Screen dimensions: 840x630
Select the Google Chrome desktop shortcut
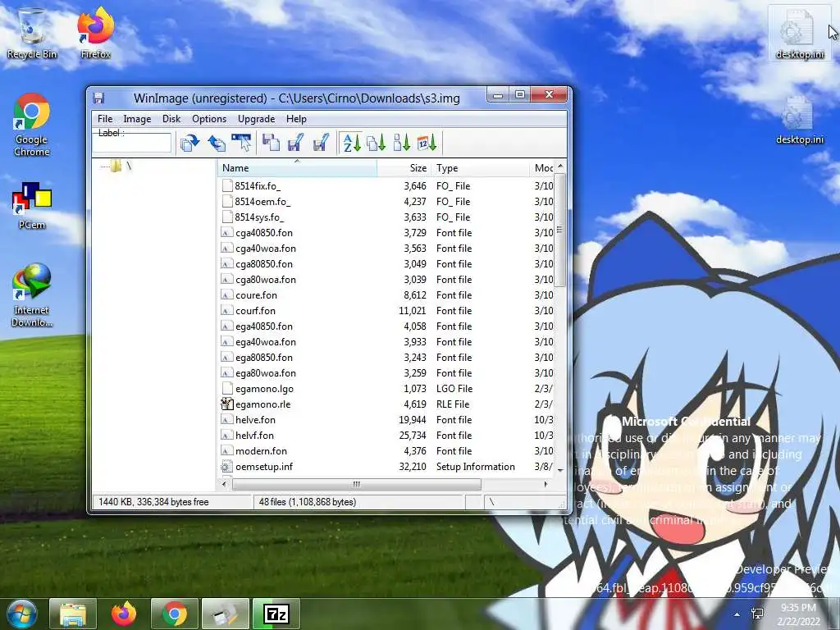(32, 126)
